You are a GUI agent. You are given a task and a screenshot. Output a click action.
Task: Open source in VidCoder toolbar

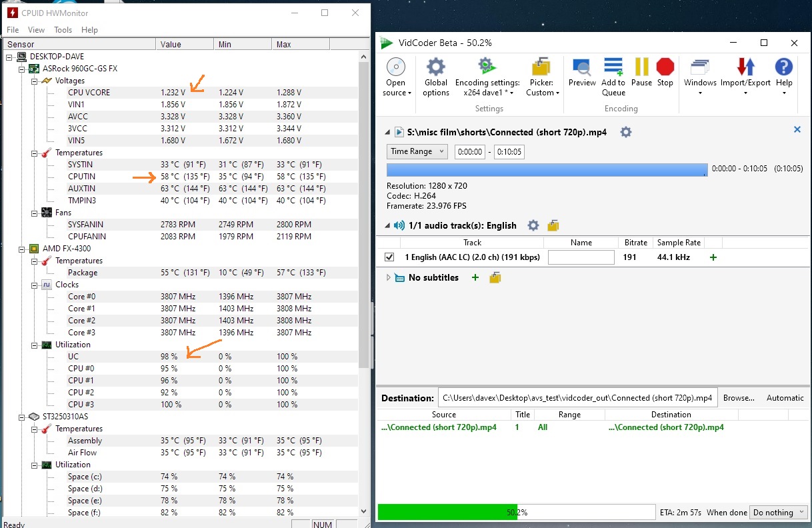click(396, 77)
